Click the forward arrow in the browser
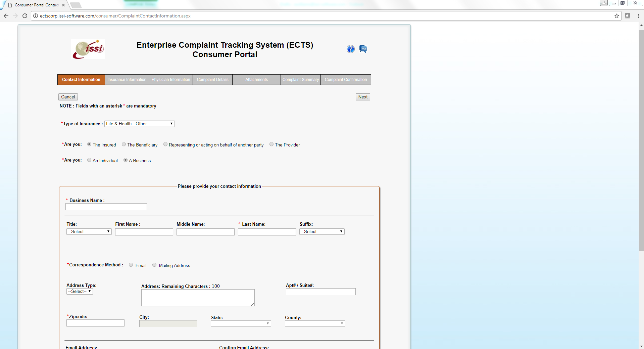The width and height of the screenshot is (644, 349). point(15,16)
